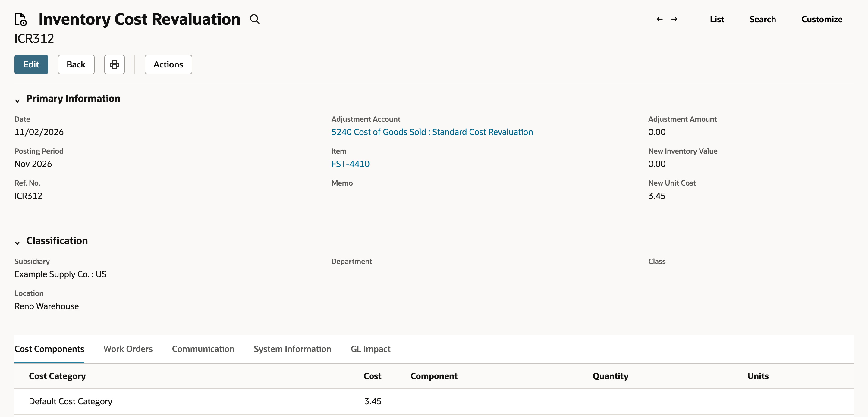Viewport: 868px width, 417px height.
Task: Open item FST-4410 link
Action: (351, 164)
